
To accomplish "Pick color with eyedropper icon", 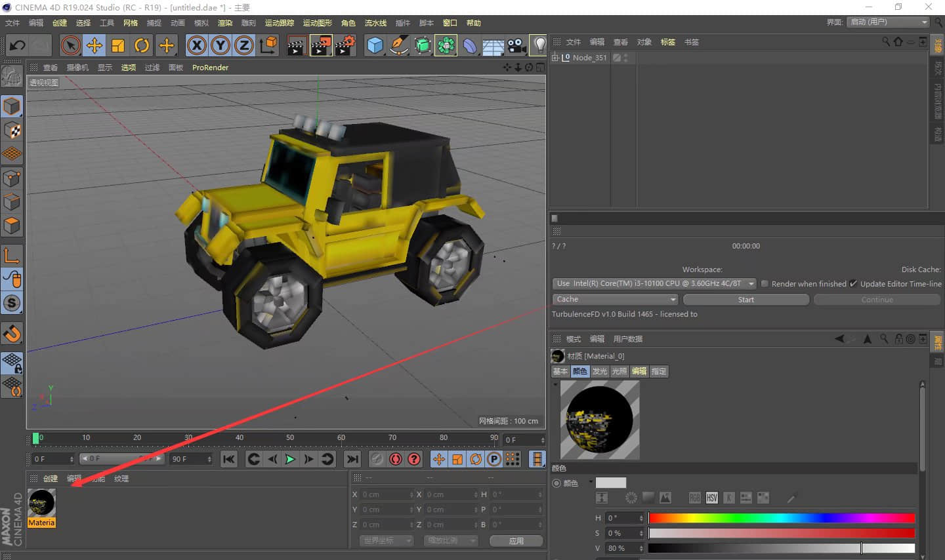I will 792,498.
